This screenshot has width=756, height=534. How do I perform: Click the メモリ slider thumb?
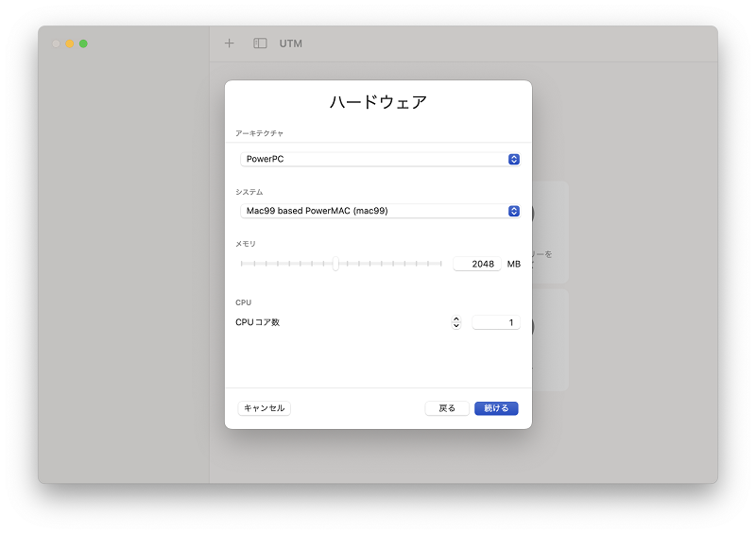[335, 264]
